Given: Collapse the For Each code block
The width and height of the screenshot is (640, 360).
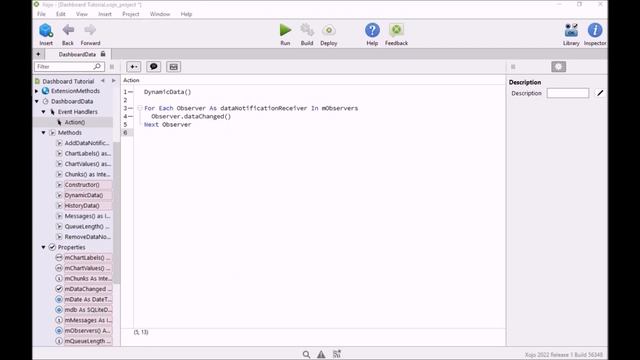Looking at the screenshot, I should (140, 108).
